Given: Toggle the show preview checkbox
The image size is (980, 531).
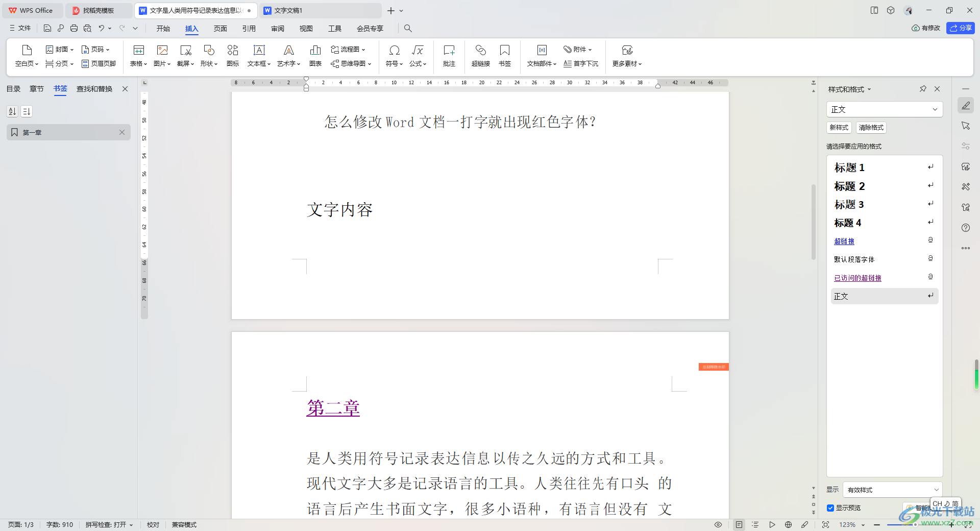Looking at the screenshot, I should pyautogui.click(x=830, y=508).
